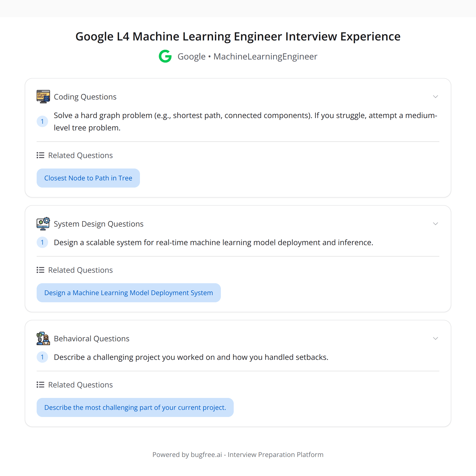Click the Google logo
This screenshot has width=476, height=476.
pos(165,56)
